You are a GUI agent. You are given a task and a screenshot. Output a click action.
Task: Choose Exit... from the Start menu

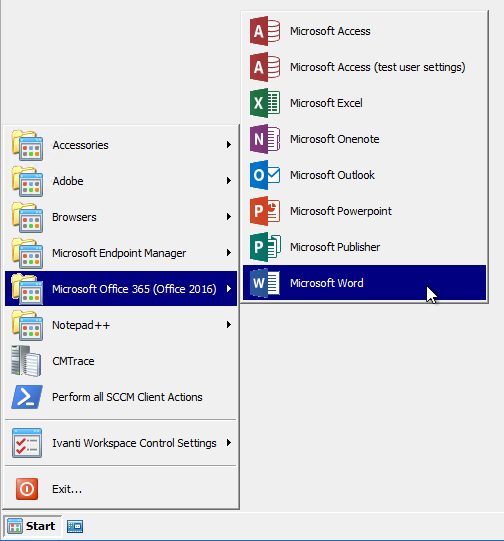click(x=121, y=489)
